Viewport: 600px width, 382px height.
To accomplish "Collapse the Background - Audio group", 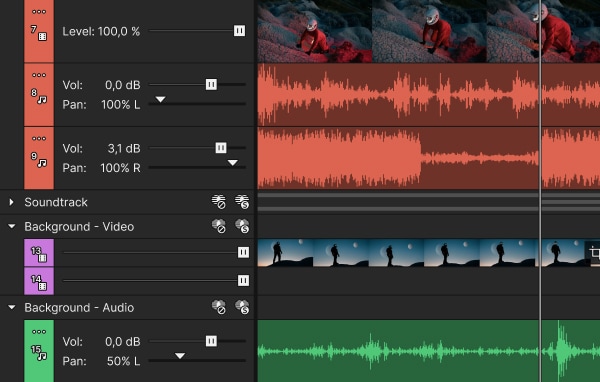I will pos(11,307).
